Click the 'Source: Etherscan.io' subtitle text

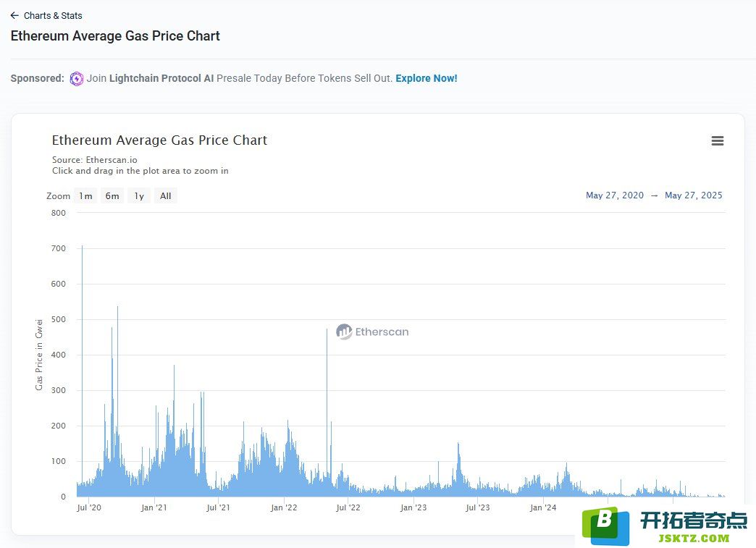(94, 159)
